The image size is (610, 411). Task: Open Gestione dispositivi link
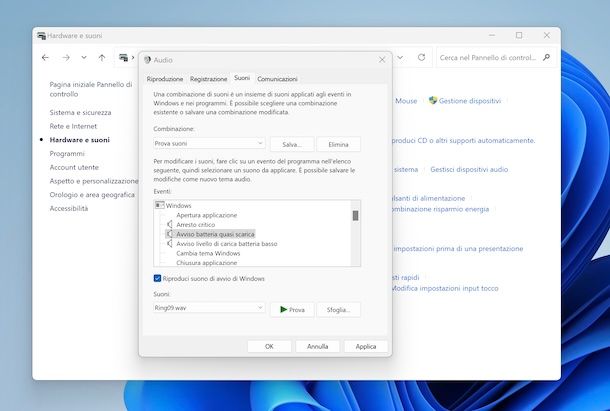(x=470, y=101)
